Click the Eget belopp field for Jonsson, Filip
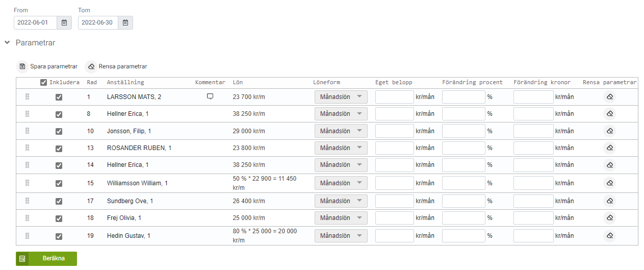Screen dimensions: 644x270 [x=394, y=131]
